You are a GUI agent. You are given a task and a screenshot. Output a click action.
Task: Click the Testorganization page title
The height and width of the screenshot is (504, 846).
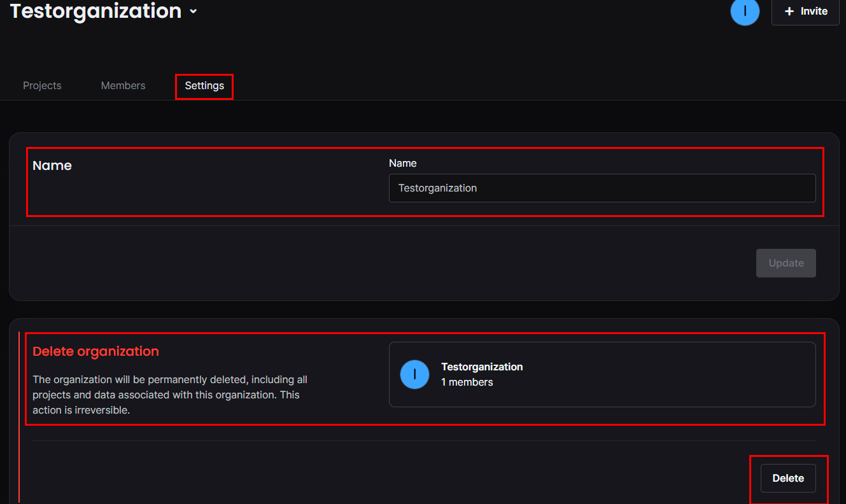[95, 11]
